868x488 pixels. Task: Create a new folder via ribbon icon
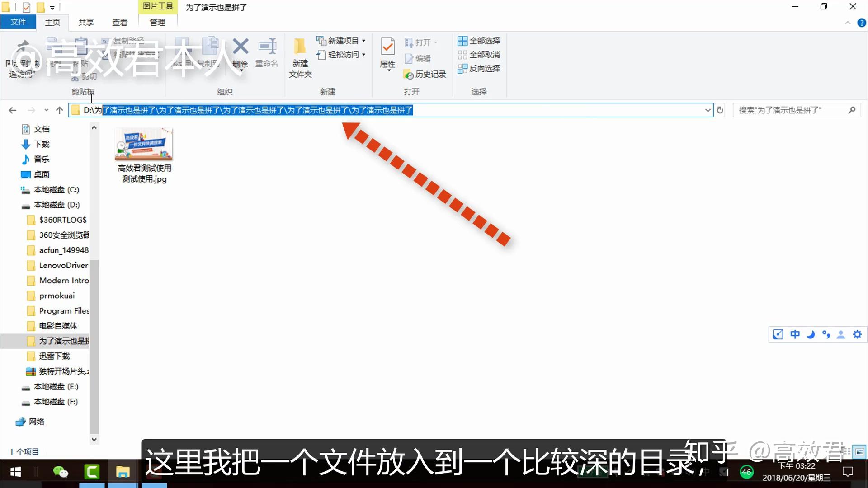(x=300, y=47)
